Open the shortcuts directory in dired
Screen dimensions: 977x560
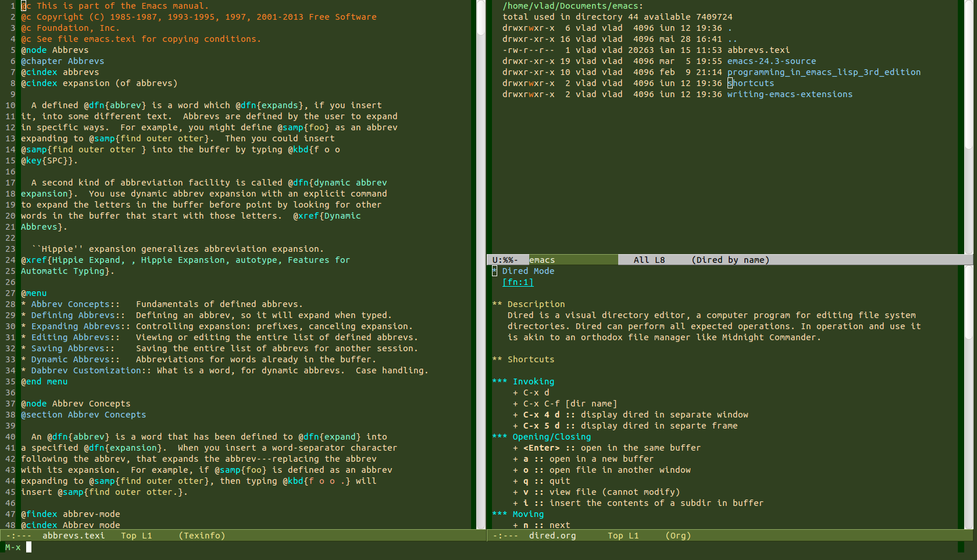click(x=751, y=83)
